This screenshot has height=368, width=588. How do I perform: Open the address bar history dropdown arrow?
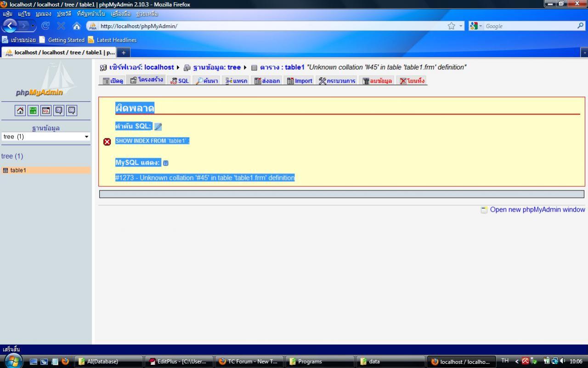tap(461, 26)
